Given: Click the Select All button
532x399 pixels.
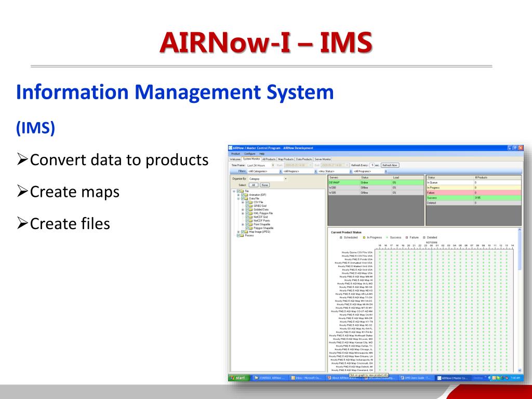Looking at the screenshot, I should coord(254,185).
